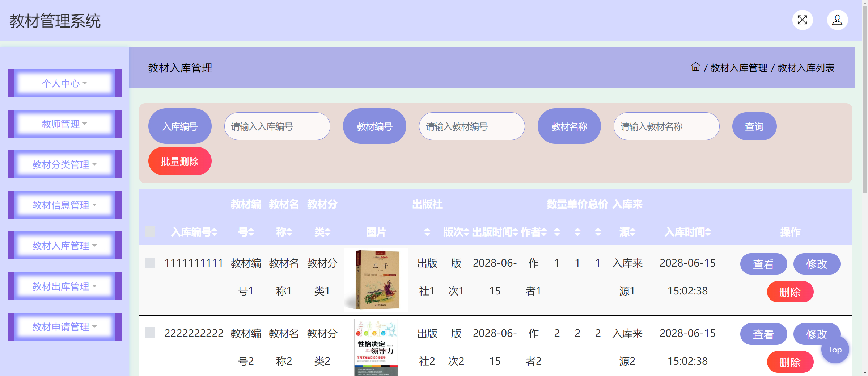Click the 教材名称 filter label
This screenshot has width=868, height=376.
pyautogui.click(x=569, y=126)
